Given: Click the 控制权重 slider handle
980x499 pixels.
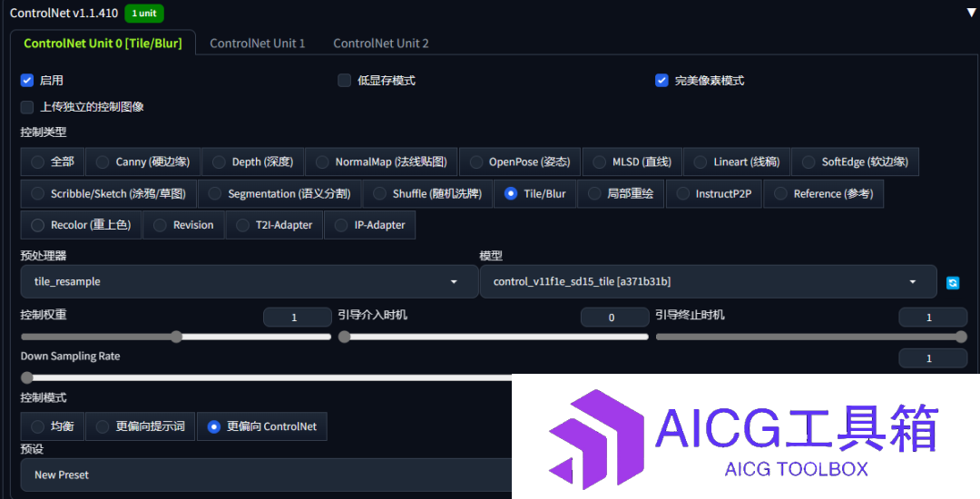Looking at the screenshot, I should point(177,338).
